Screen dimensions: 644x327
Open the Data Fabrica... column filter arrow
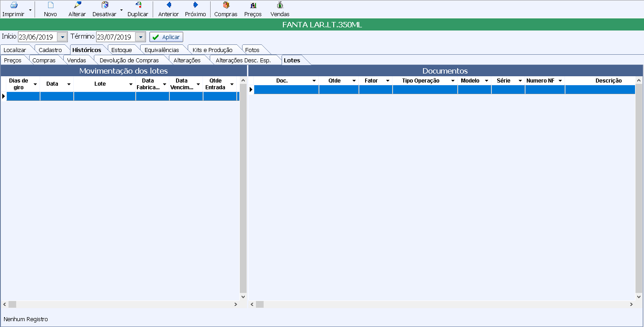pos(164,84)
